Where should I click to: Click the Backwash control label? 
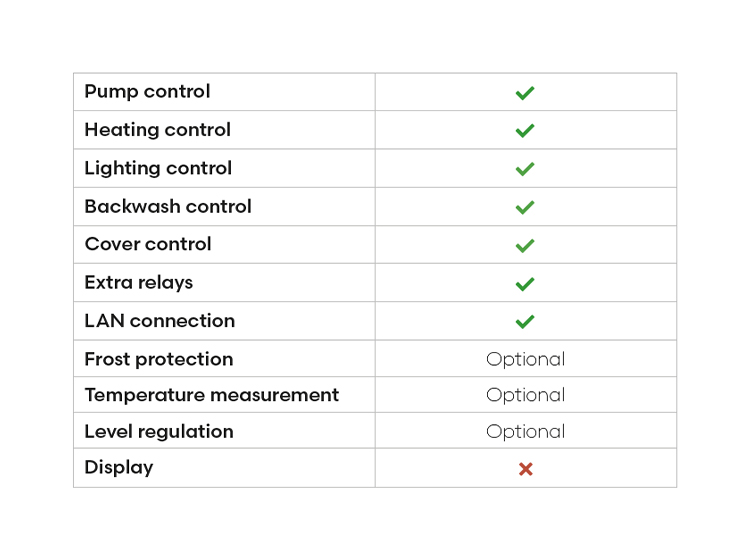(x=168, y=206)
